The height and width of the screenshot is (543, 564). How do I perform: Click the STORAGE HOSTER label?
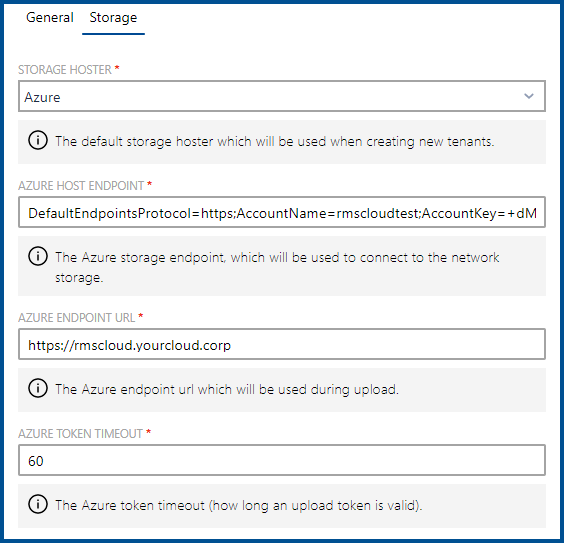[65, 69]
